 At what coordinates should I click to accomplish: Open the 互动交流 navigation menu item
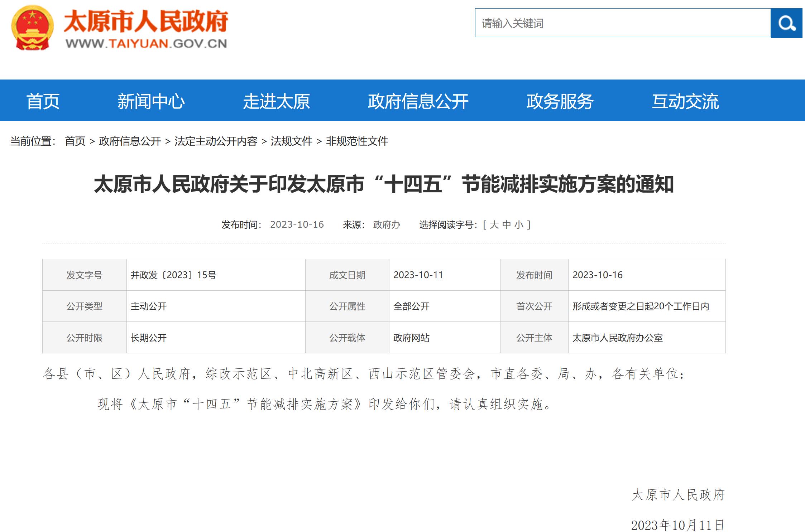685,101
